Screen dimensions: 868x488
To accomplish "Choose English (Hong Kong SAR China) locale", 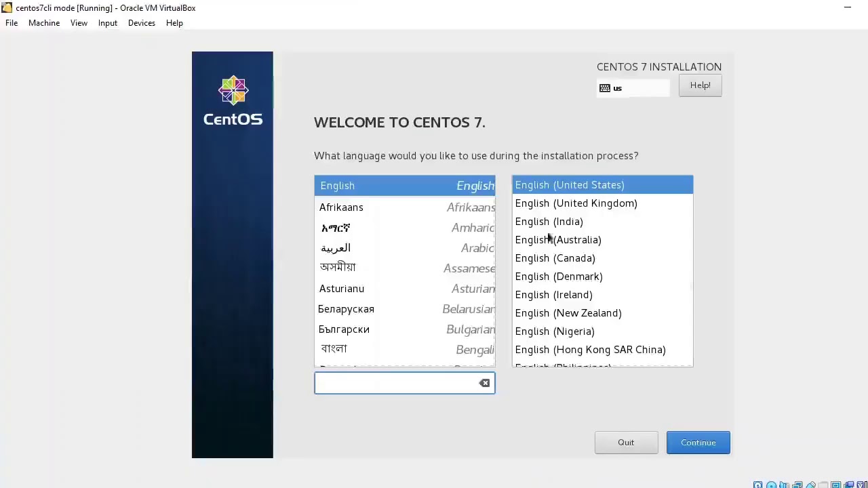I will 602,350.
